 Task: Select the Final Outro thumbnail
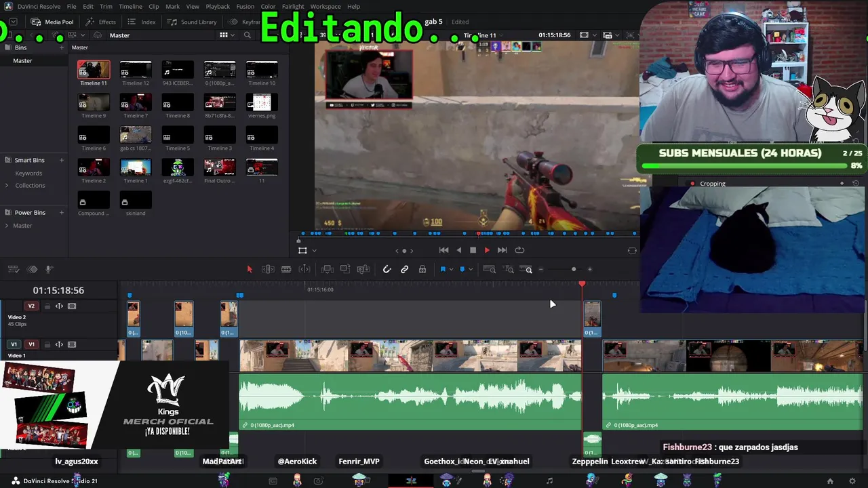(x=220, y=167)
